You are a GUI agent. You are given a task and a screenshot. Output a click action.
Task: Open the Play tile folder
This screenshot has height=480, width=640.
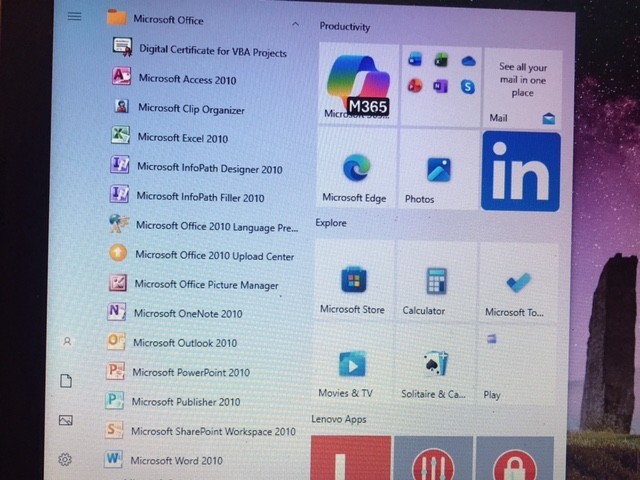(515, 367)
